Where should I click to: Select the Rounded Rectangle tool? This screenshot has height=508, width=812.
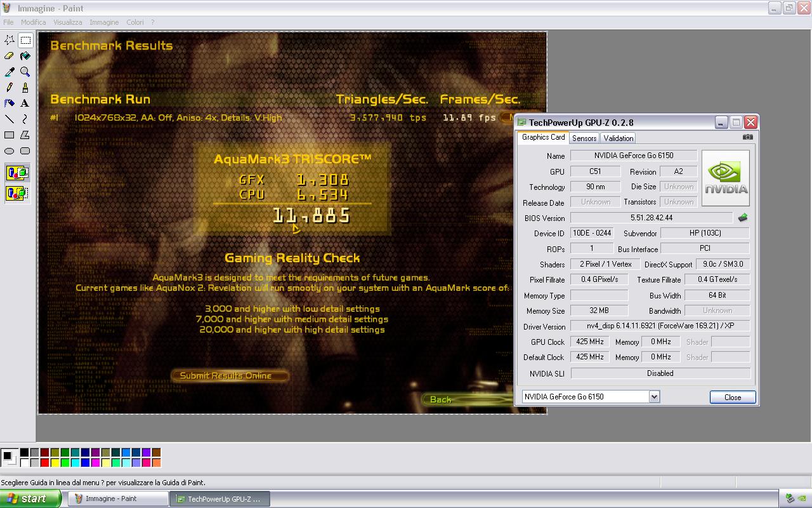[x=25, y=150]
